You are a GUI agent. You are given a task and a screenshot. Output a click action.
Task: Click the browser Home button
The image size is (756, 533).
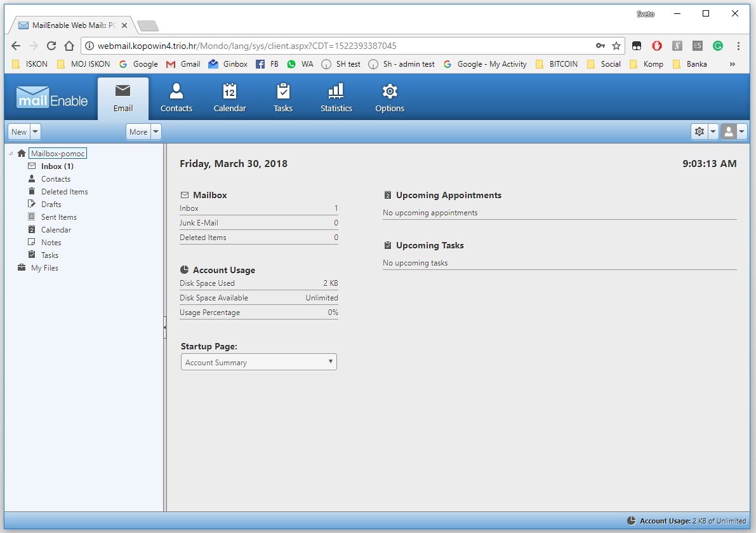[x=69, y=46]
